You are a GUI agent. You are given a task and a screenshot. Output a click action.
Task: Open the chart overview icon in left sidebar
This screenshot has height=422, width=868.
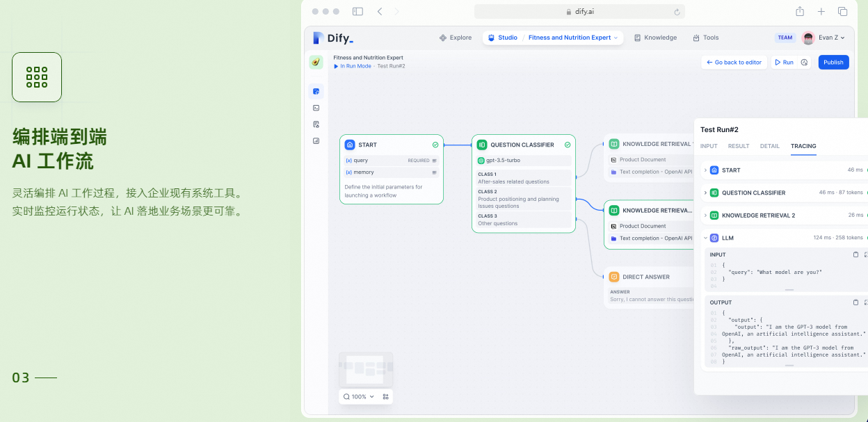pos(316,141)
